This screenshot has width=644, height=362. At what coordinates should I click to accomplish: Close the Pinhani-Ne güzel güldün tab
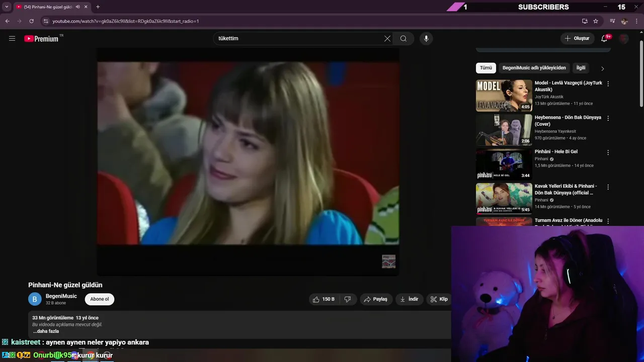point(86,7)
